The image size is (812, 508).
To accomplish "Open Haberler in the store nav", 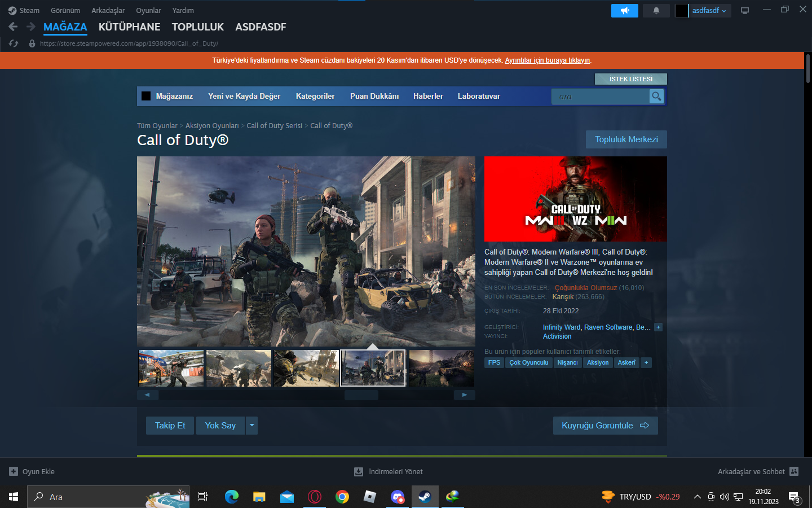I will pyautogui.click(x=428, y=97).
